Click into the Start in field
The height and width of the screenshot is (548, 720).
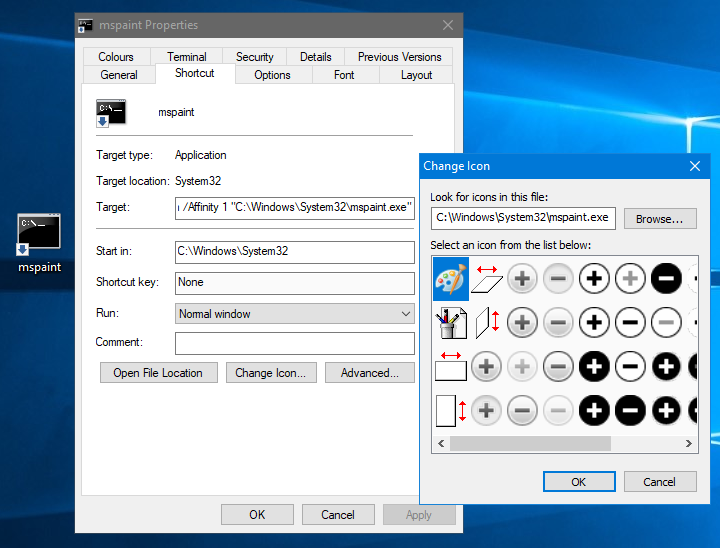pyautogui.click(x=295, y=252)
